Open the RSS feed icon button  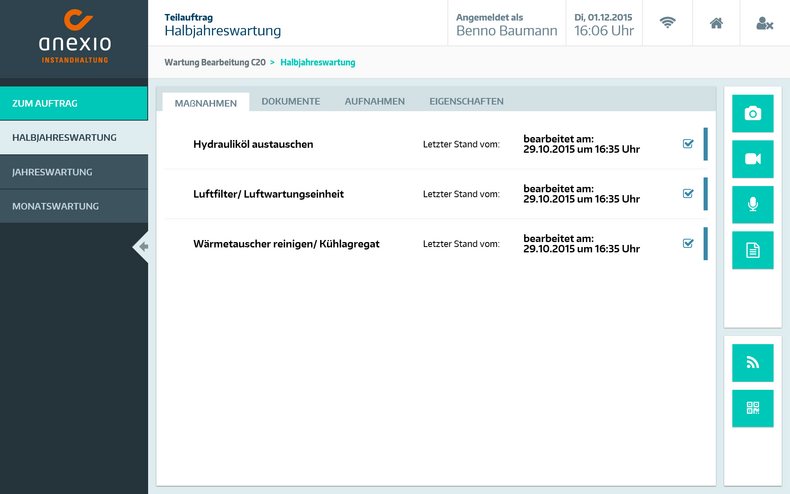(x=752, y=363)
